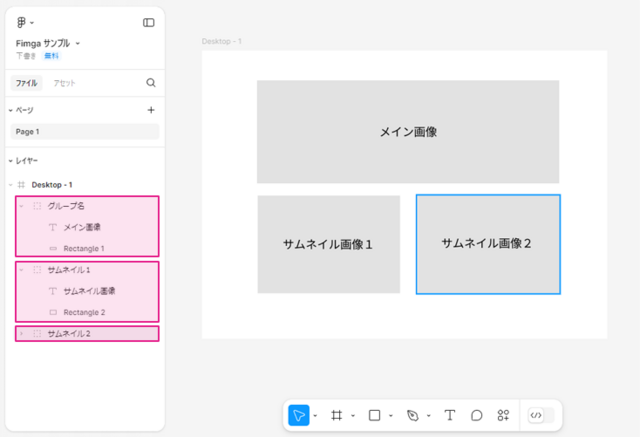Screen dimensions: 640x437
Task: Click the text icon beside メイン画像 layer
Action: [x=53, y=227]
